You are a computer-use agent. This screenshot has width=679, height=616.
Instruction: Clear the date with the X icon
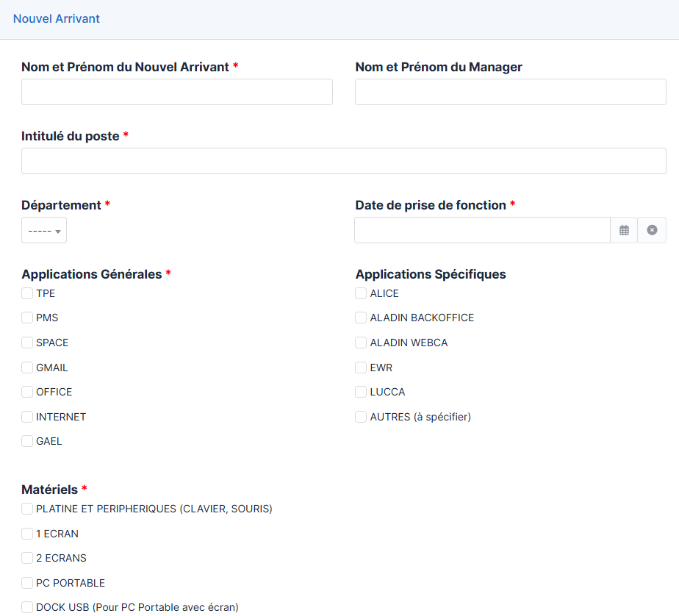652,230
